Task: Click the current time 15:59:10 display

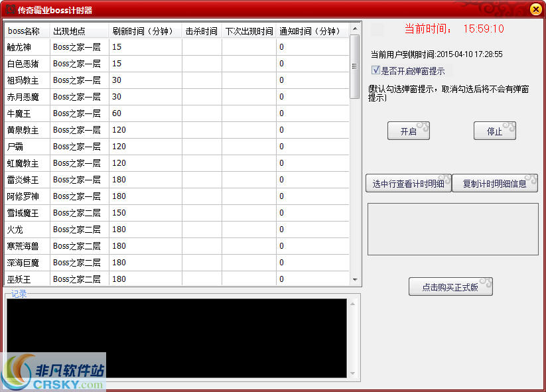Action: coord(484,29)
